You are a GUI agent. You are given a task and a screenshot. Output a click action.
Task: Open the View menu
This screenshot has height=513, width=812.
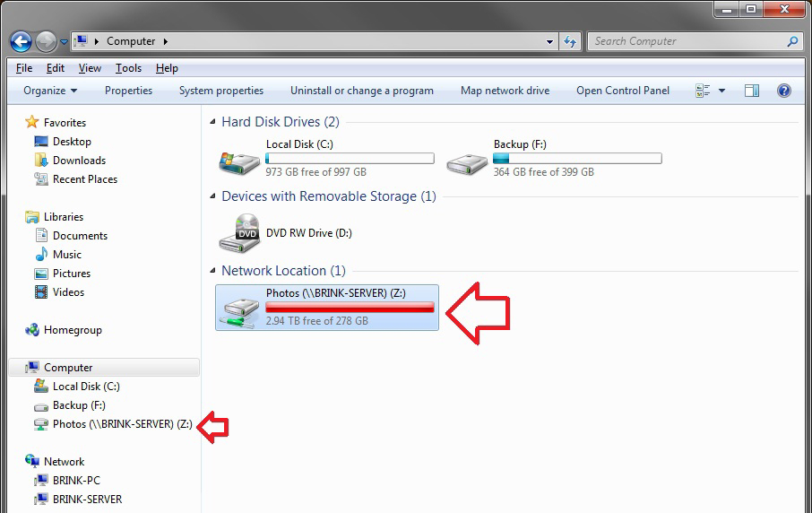pyautogui.click(x=90, y=68)
